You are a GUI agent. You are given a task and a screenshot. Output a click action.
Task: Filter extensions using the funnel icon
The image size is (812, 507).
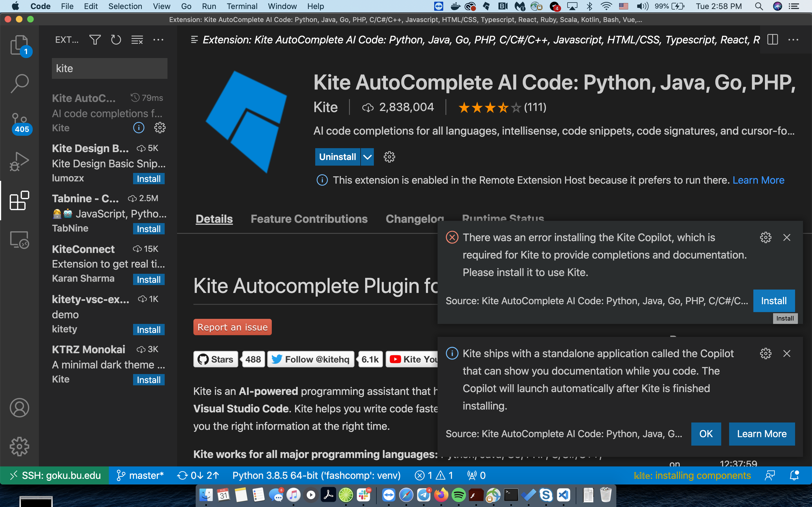(95, 39)
